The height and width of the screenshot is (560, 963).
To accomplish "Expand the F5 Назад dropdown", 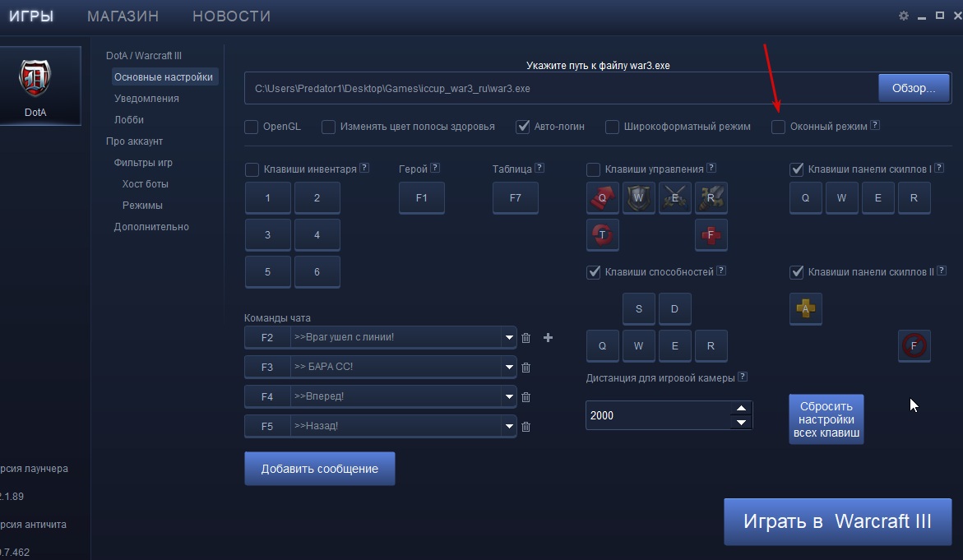I will (x=509, y=426).
